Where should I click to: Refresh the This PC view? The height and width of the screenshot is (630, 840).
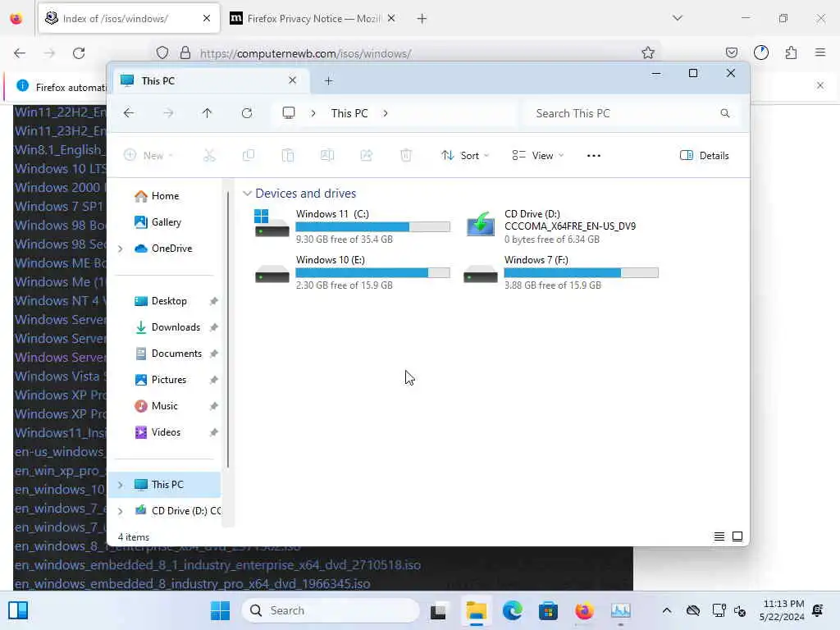pos(247,113)
